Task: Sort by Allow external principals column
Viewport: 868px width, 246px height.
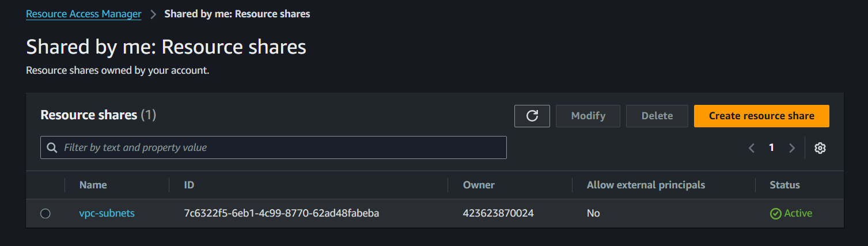Action: pos(646,185)
